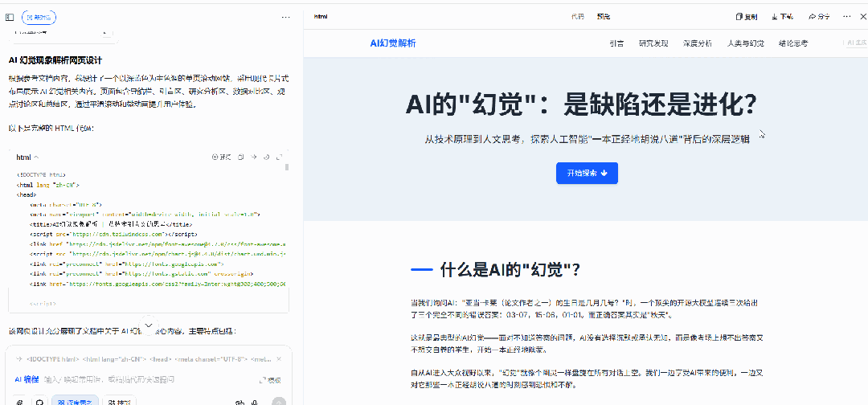The height and width of the screenshot is (405, 868).
Task: Toggle the 深度思考 deep thinking mode
Action: coord(76,403)
